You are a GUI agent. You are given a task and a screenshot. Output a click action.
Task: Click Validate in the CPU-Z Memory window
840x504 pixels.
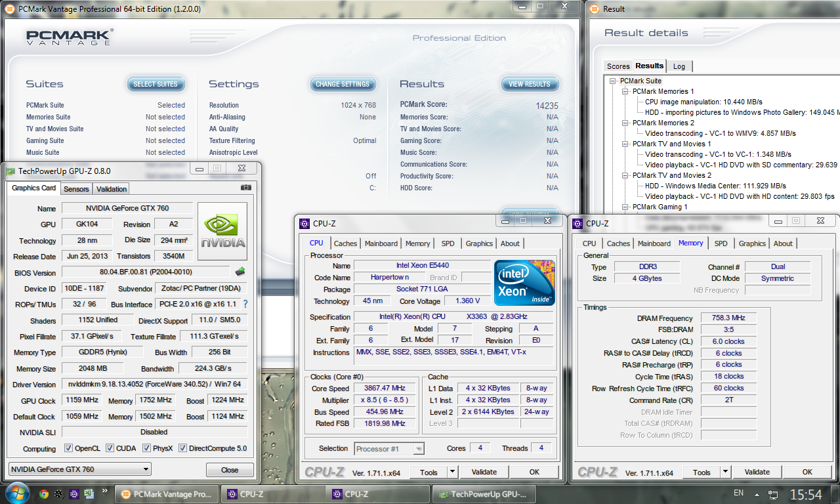(x=757, y=472)
